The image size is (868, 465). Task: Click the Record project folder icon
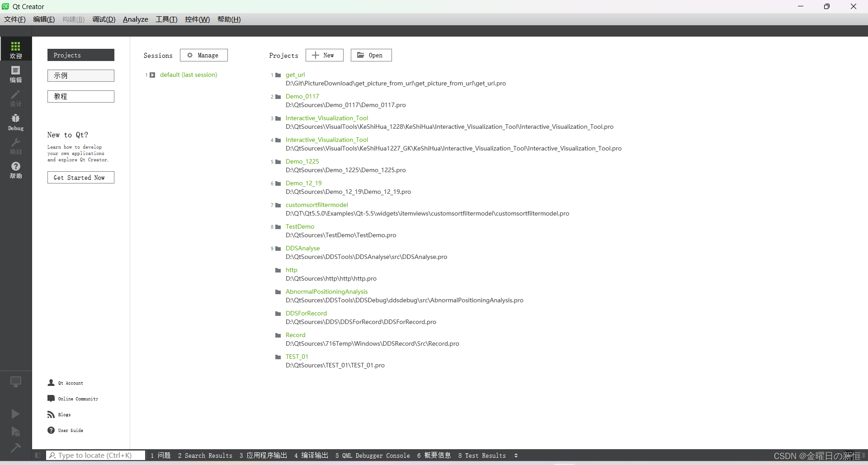(x=278, y=335)
